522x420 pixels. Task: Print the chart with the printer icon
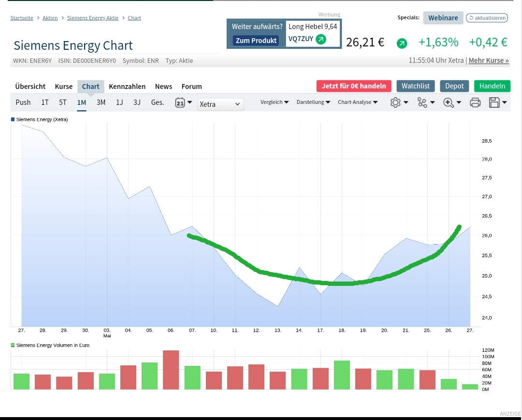(475, 102)
